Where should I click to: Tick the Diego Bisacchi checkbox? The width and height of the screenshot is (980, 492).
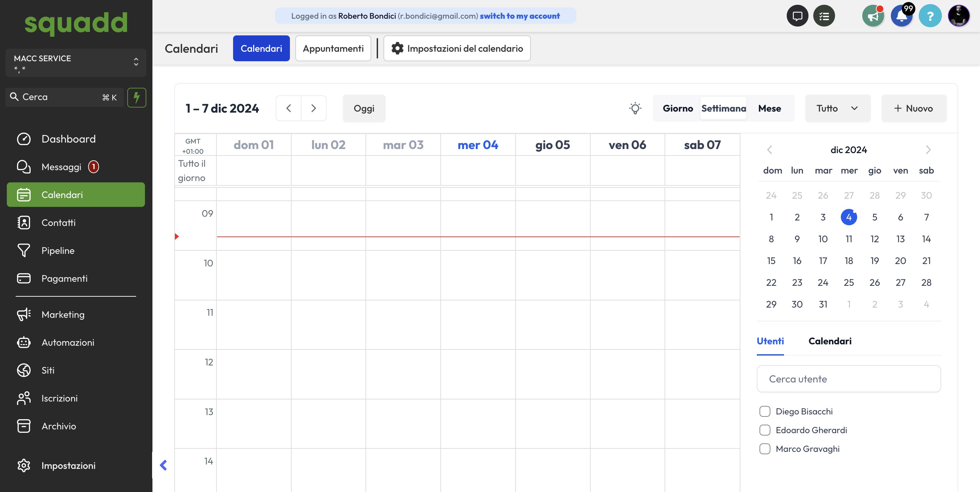(765, 411)
